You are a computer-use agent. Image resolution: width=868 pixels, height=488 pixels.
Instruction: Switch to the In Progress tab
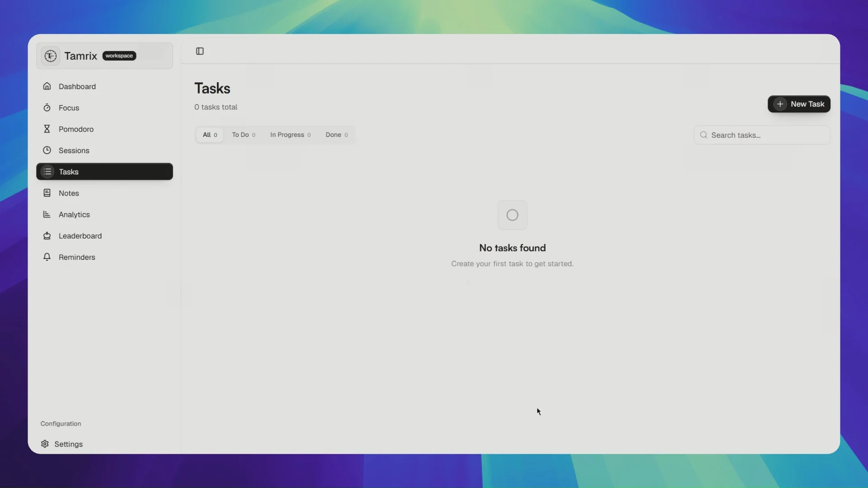click(x=290, y=135)
